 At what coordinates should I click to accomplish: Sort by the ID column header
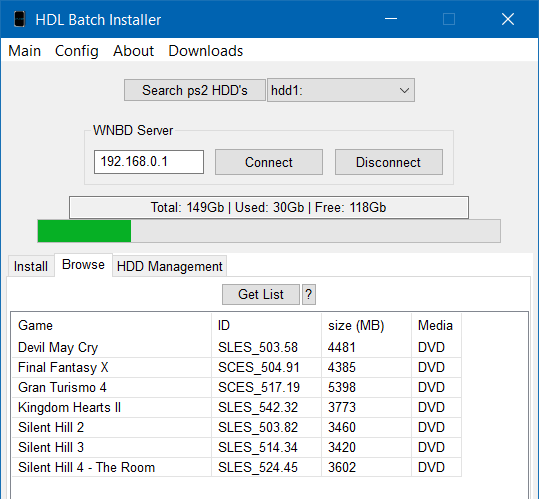pos(266,325)
